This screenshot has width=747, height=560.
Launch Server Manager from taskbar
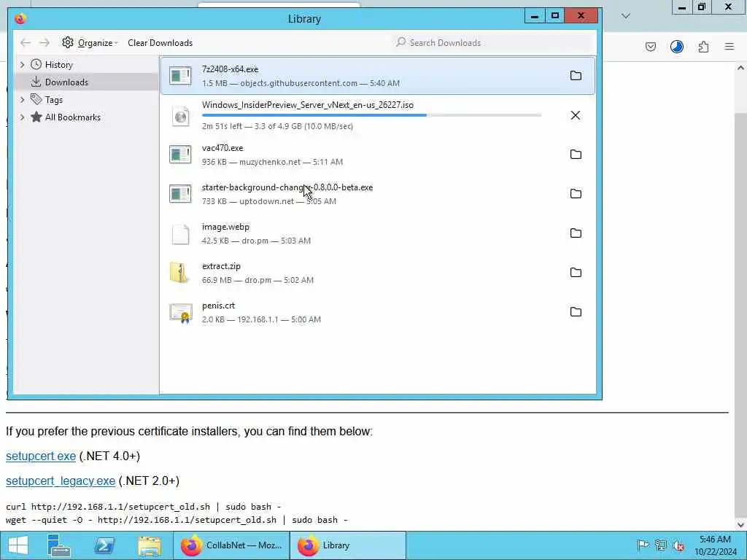coord(59,545)
